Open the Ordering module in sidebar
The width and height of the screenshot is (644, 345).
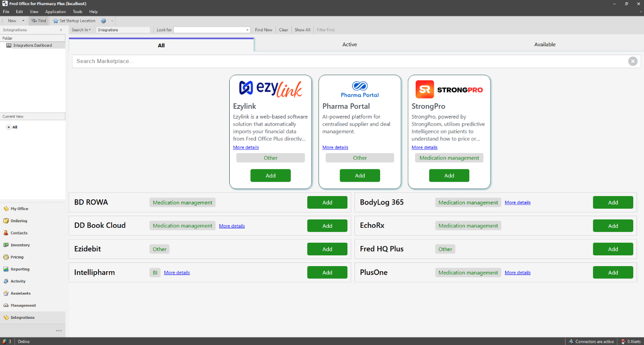point(19,221)
